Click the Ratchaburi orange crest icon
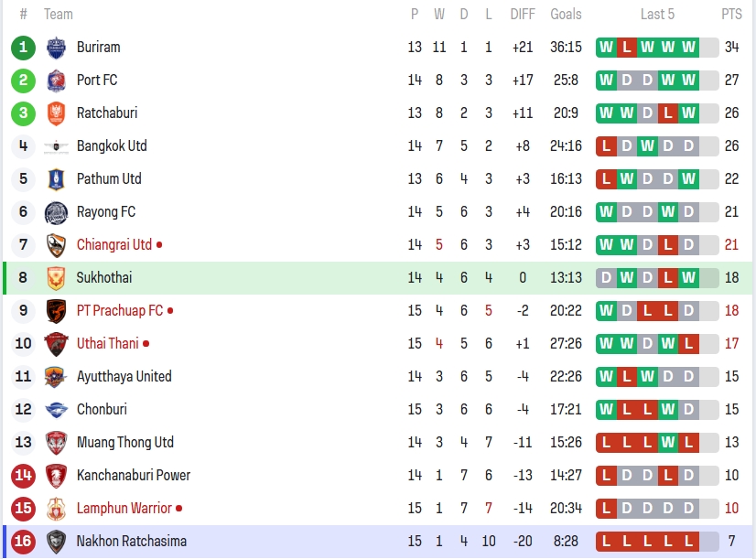The height and width of the screenshot is (559, 756). point(56,113)
